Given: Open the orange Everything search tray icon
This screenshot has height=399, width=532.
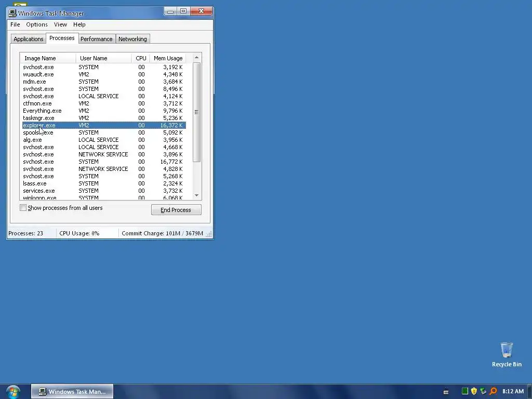Looking at the screenshot, I should tap(493, 391).
